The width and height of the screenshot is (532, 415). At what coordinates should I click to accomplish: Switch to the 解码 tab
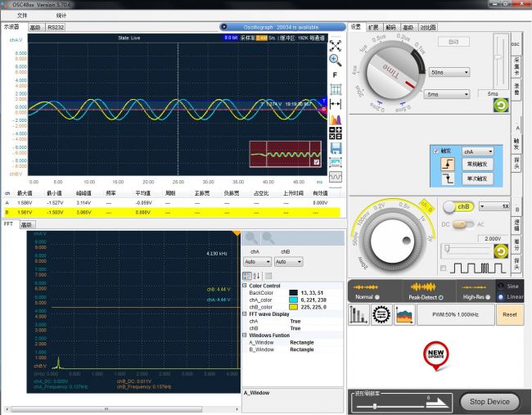click(x=391, y=28)
